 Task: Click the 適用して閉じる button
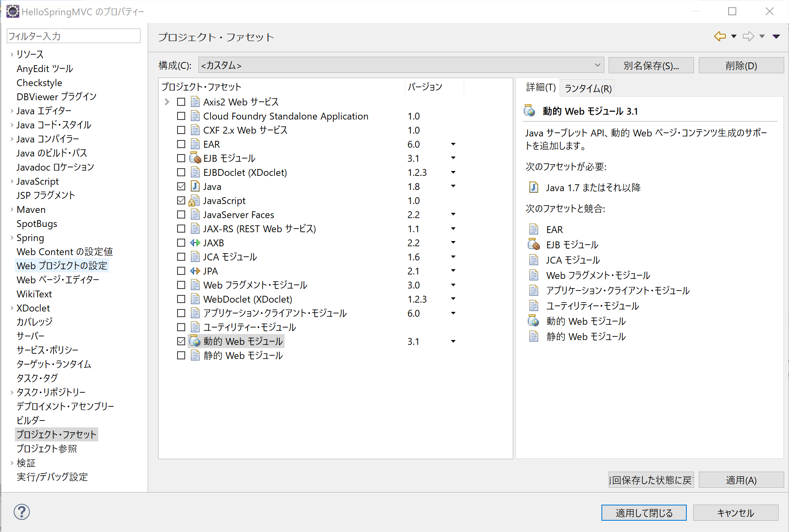[x=644, y=513]
